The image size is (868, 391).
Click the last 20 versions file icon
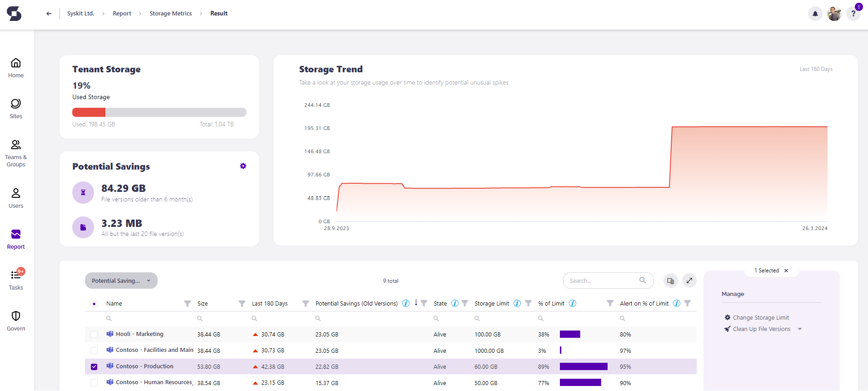point(83,227)
